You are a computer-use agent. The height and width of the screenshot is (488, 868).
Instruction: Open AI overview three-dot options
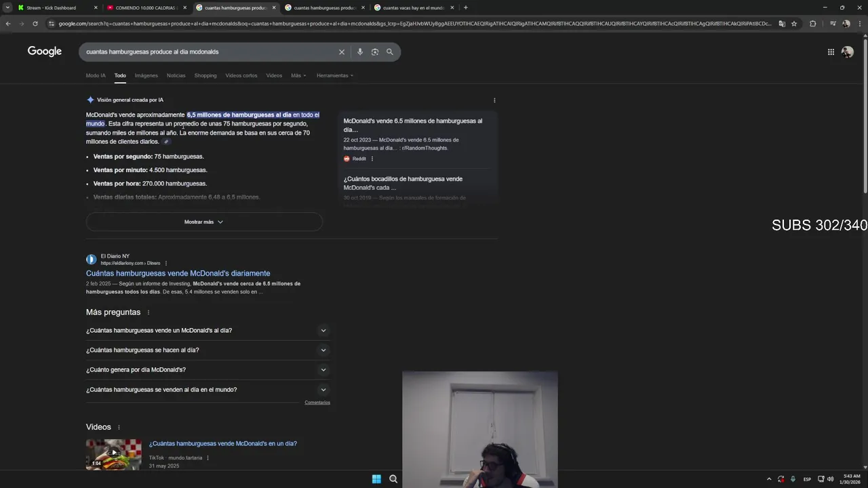click(494, 100)
